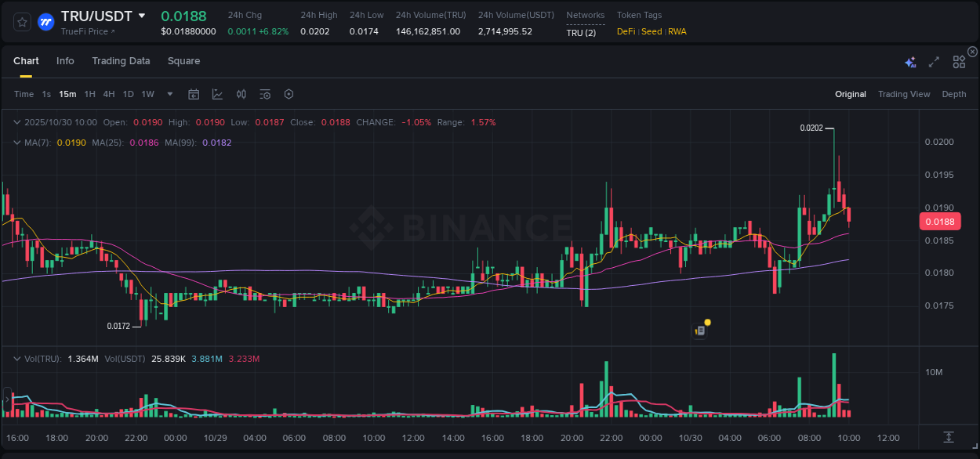Open the widgets layout icon
This screenshot has height=459, width=980.
pos(959,61)
